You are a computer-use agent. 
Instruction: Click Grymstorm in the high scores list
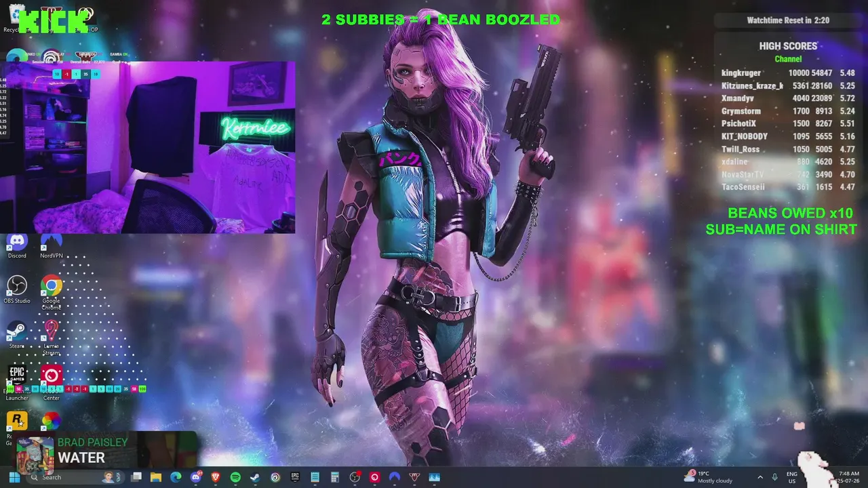click(741, 111)
